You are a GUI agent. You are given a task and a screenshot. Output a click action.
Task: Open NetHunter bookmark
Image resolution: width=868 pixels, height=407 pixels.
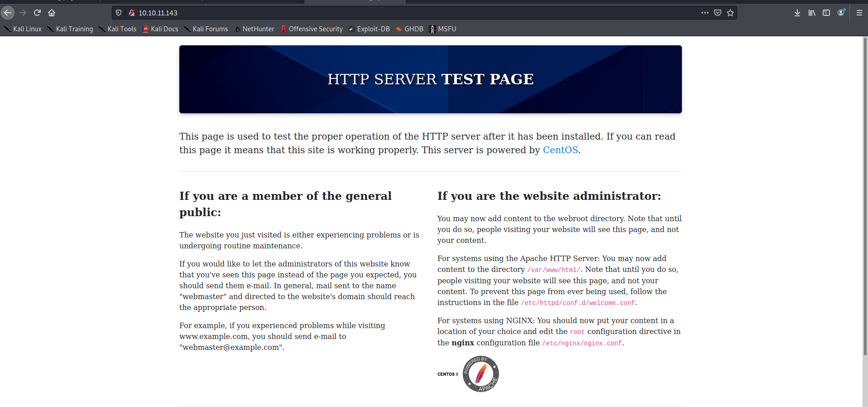point(254,29)
